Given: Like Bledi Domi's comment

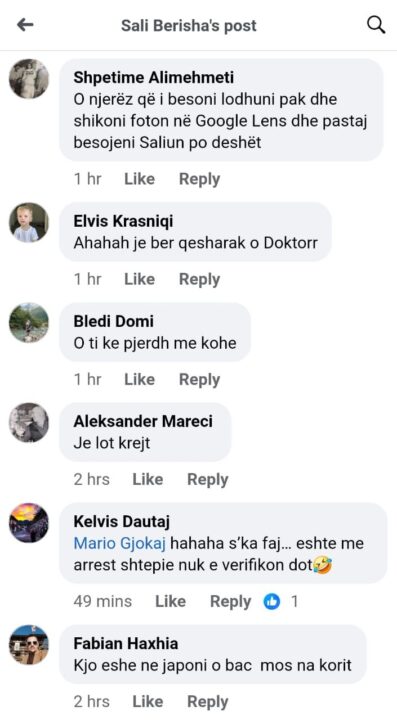Looking at the screenshot, I should coord(140,379).
